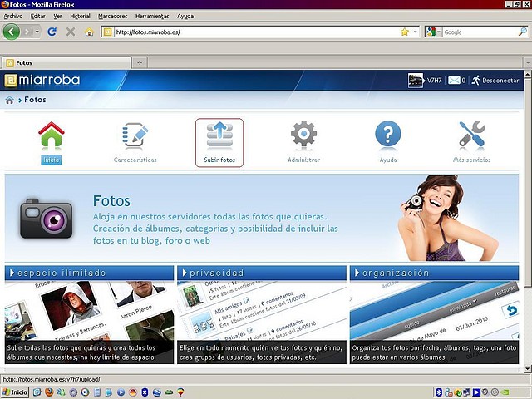Click the Ayuda question mark icon
The image size is (532, 399).
pyautogui.click(x=388, y=134)
